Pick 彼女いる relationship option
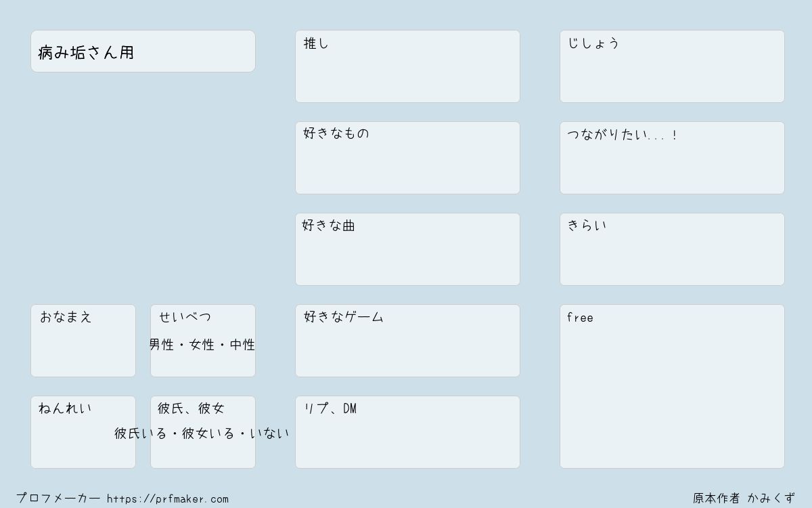Viewport: 812px width, 508px height. [208, 433]
